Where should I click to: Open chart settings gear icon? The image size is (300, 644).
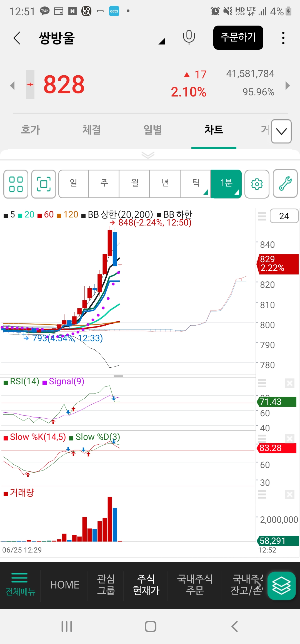click(257, 184)
